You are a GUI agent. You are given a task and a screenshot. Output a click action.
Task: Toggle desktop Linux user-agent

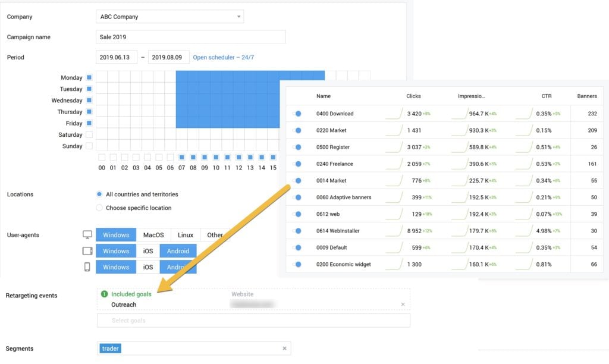click(186, 235)
